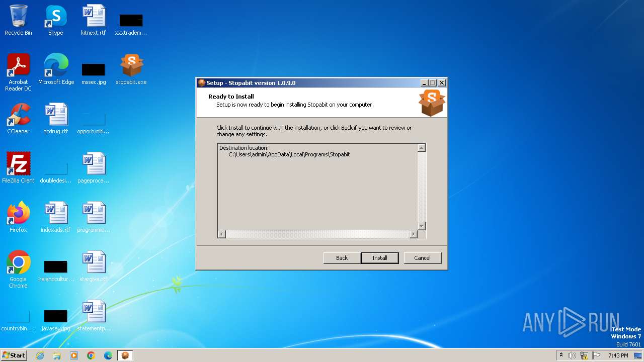This screenshot has height=362, width=644.
Task: Open Internet Explorer from taskbar
Action: 40,355
